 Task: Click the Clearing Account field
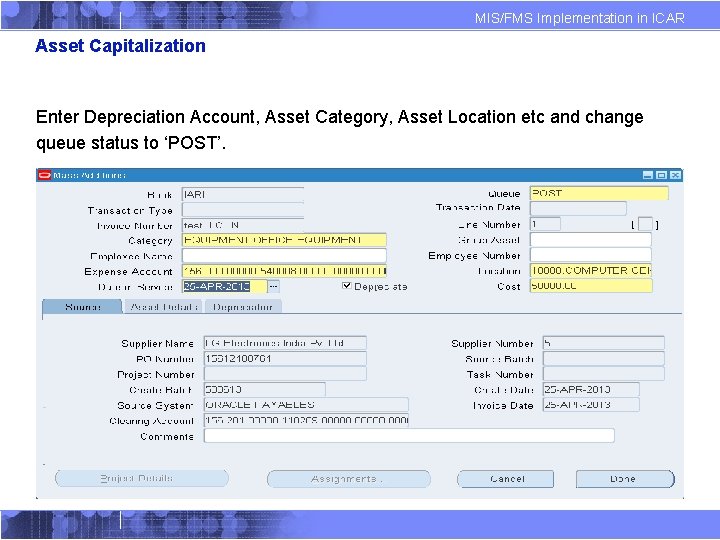(306, 420)
